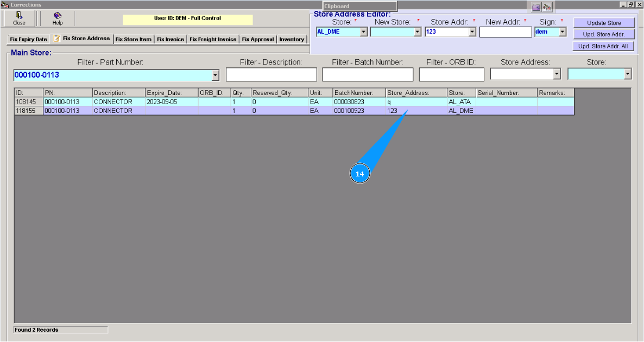644x342 pixels.
Task: Switch to the Fix Approval tab
Action: coord(258,40)
